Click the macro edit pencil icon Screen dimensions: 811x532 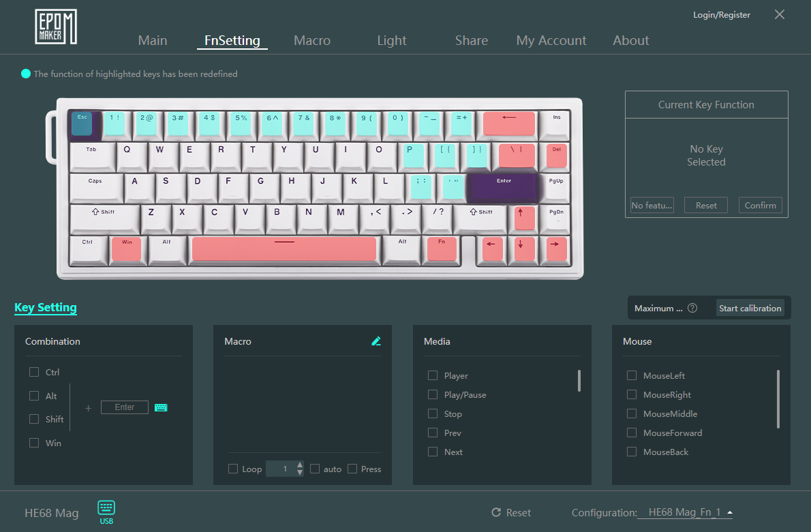(x=376, y=341)
